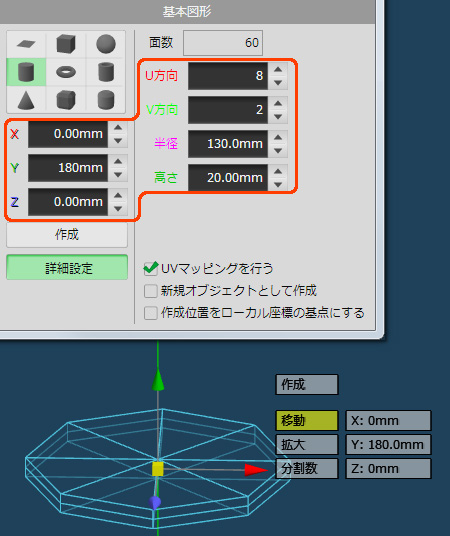Select the highlighted cylinder primitive shape
Screen dimensions: 450x536
pos(26,72)
